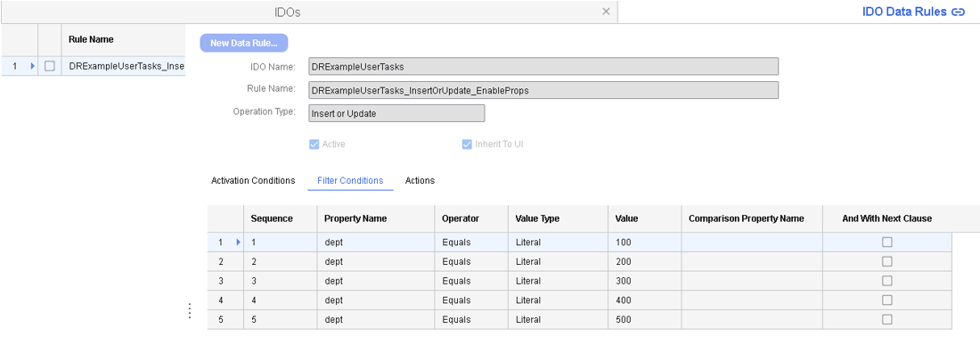Select the DRExampleUserTasks_Inse rule name cell

(x=123, y=66)
